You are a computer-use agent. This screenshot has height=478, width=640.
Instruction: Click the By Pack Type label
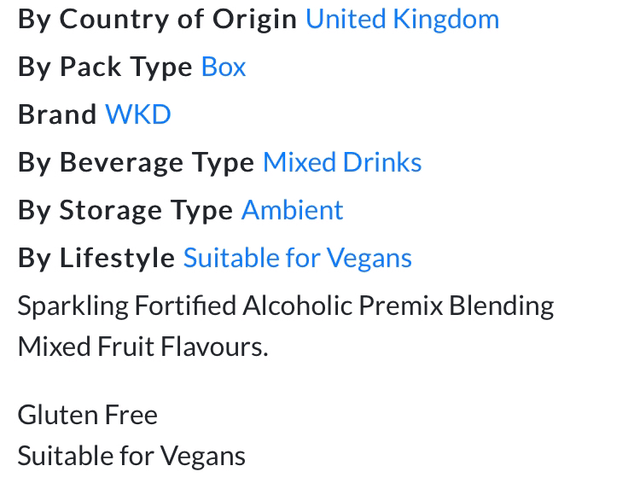(105, 67)
